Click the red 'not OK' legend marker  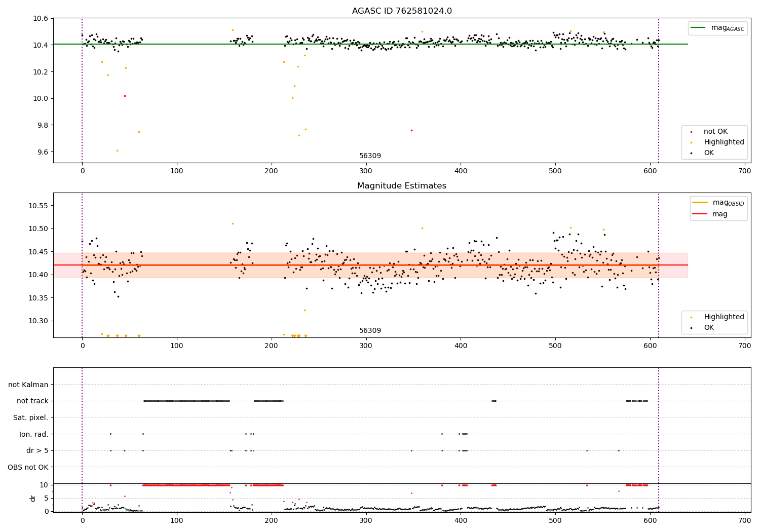click(692, 132)
